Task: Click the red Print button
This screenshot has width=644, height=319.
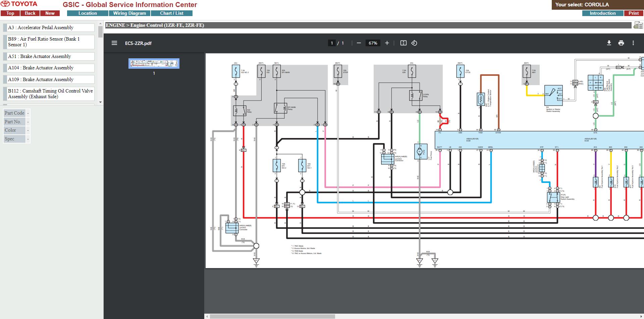Action: coord(634,13)
